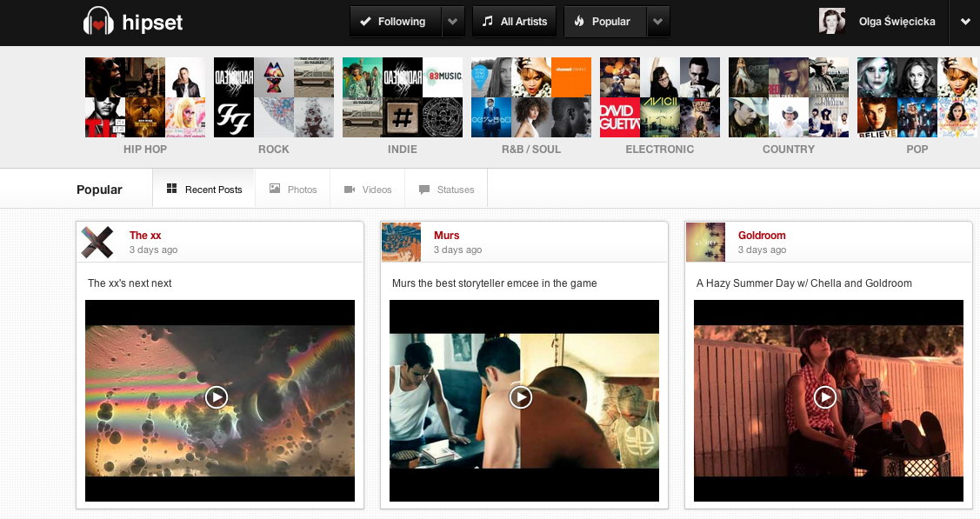Expand the Popular dropdown arrow
Image resolution: width=980 pixels, height=519 pixels.
click(x=658, y=22)
